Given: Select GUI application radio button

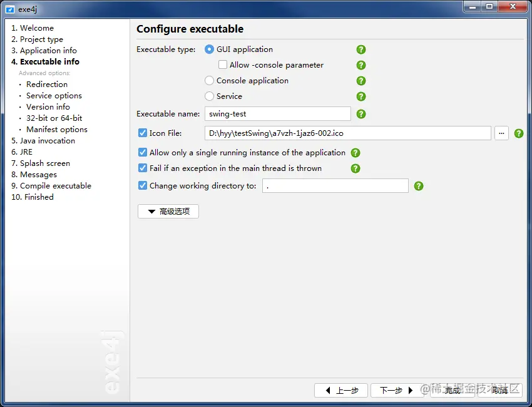Looking at the screenshot, I should 209,49.
